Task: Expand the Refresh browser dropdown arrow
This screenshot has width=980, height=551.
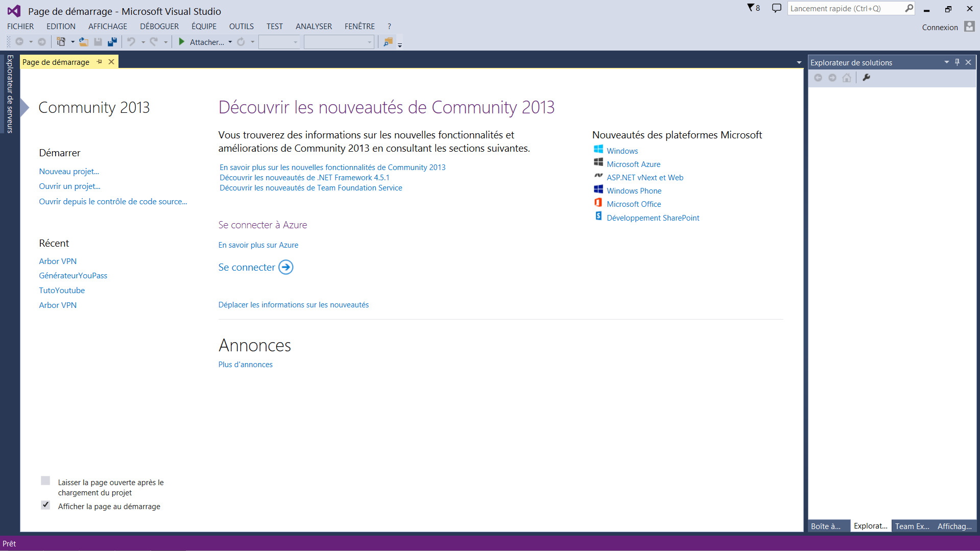Action: click(252, 42)
